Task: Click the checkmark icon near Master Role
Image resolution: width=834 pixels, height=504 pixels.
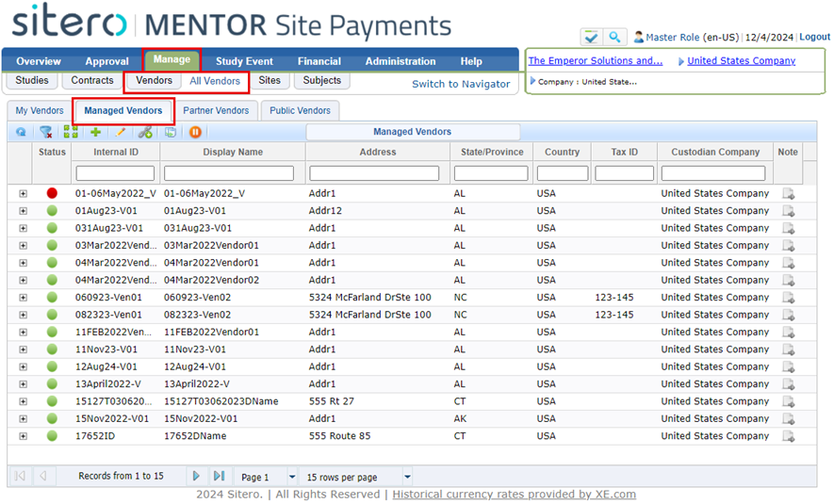Action: (592, 38)
